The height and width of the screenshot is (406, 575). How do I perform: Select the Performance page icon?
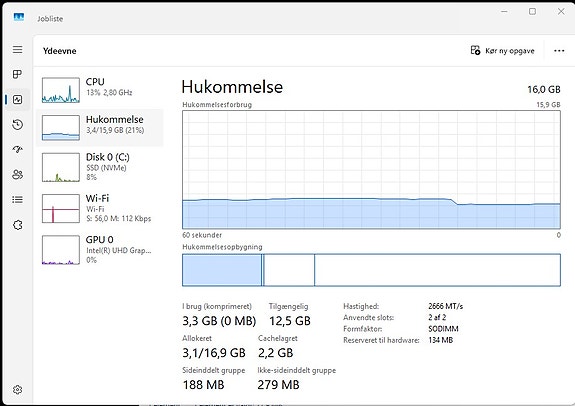(17, 99)
